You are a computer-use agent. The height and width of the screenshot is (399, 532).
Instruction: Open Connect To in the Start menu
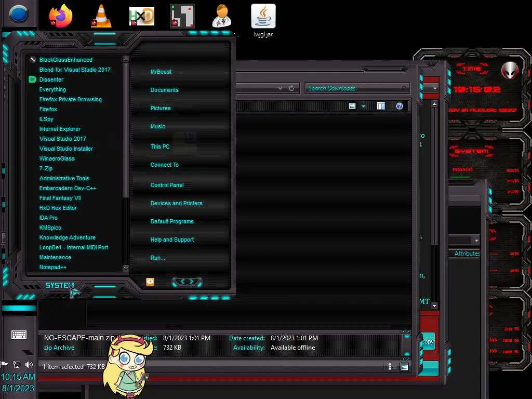click(x=164, y=165)
